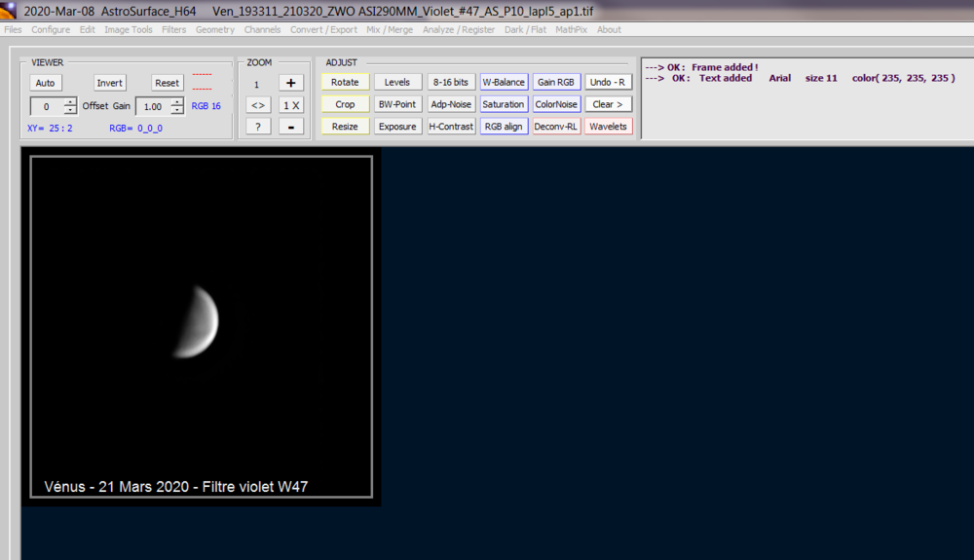Click the Saturation button
Image resolution: width=974 pixels, height=560 pixels.
pyautogui.click(x=504, y=104)
